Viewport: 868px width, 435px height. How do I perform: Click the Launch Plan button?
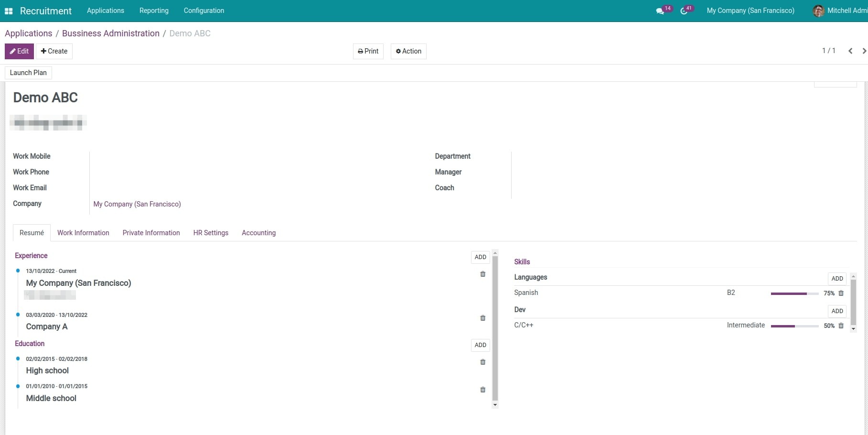[28, 73]
